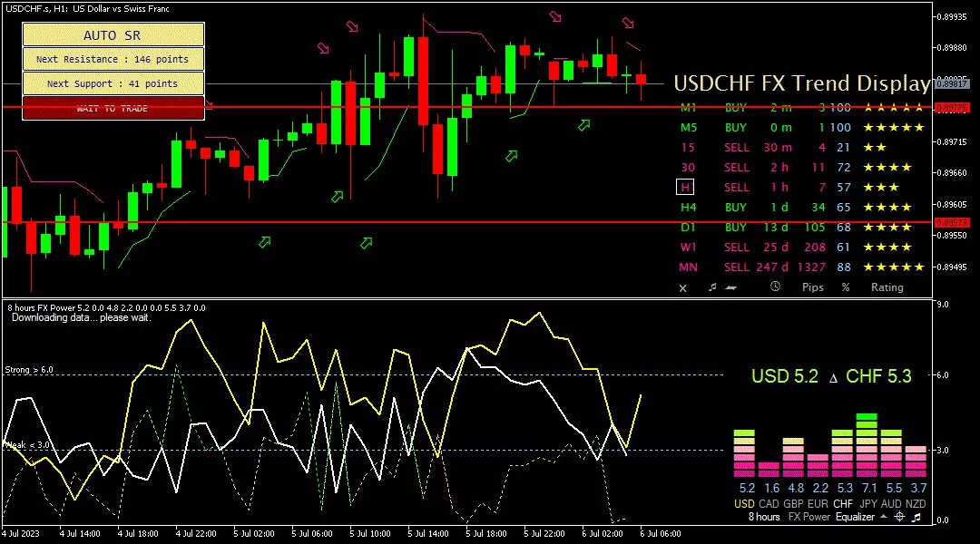Select the W1 timeframe row
Screen dimensions: 980x544
point(800,248)
